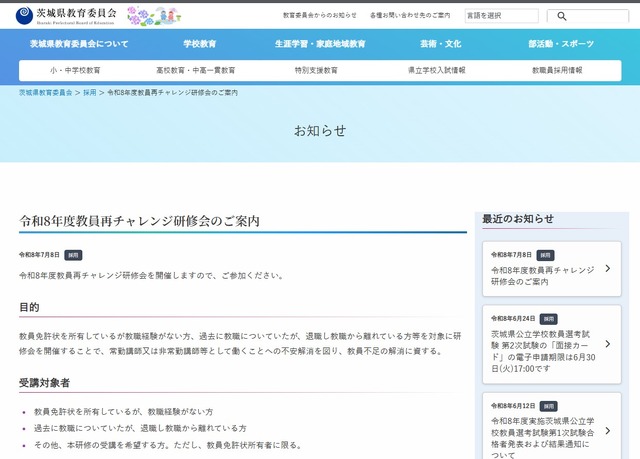The image size is (640, 459).
Task: Click 採用 tag on 令和8年6月12日 card
Action: [x=549, y=406]
